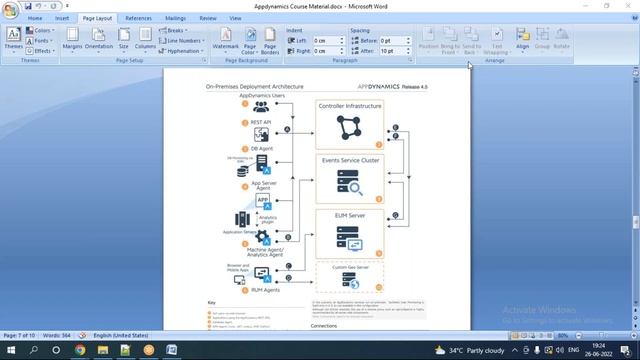
Task: Adjust the Indent Left spinner arrows
Action: click(x=342, y=41)
